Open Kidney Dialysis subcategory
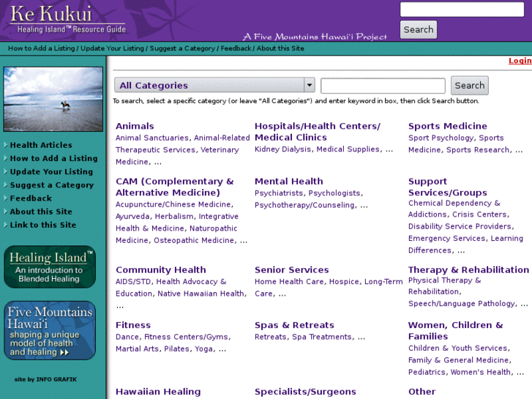Image resolution: width=532 pixels, height=399 pixels. coord(282,149)
